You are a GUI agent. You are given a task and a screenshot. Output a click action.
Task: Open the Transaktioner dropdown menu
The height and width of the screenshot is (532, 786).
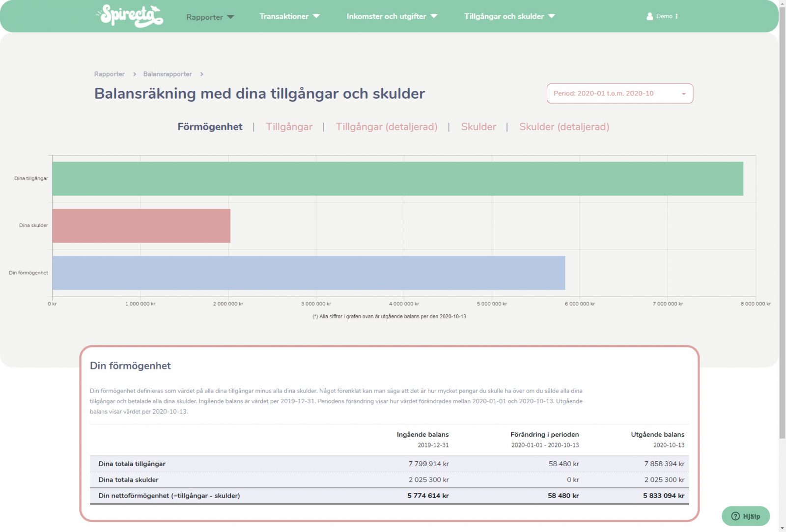(289, 16)
